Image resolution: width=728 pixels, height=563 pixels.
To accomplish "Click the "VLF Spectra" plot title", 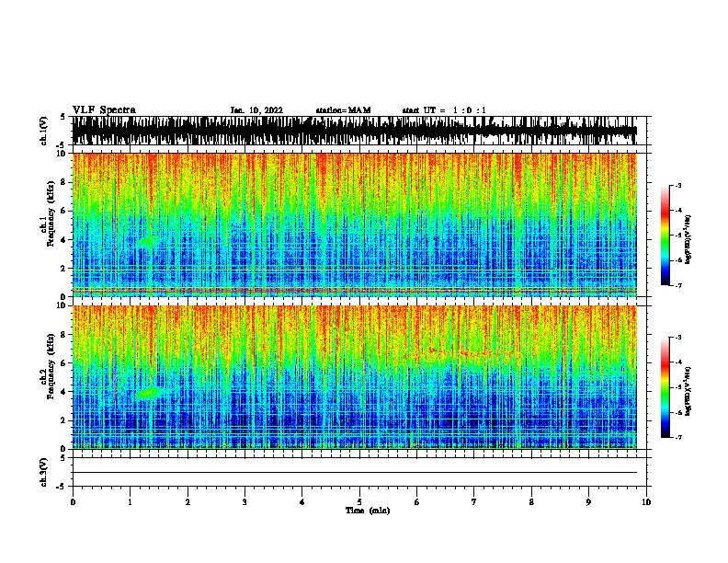I will coord(104,110).
